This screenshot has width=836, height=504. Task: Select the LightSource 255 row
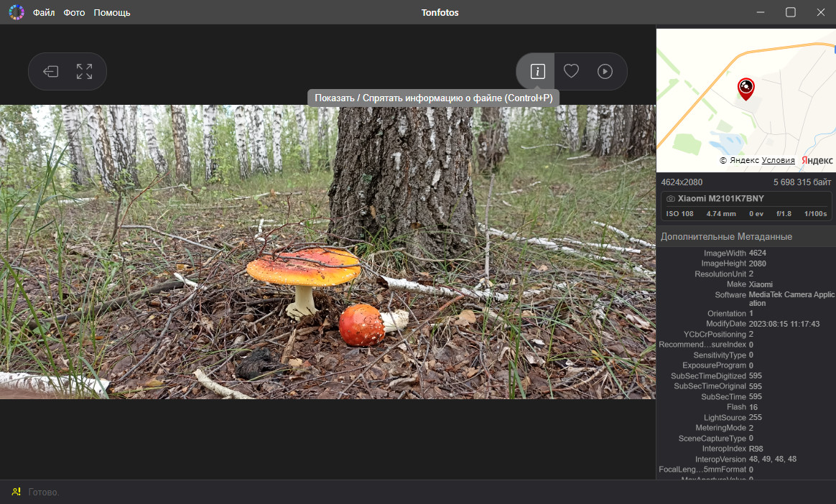(746, 417)
